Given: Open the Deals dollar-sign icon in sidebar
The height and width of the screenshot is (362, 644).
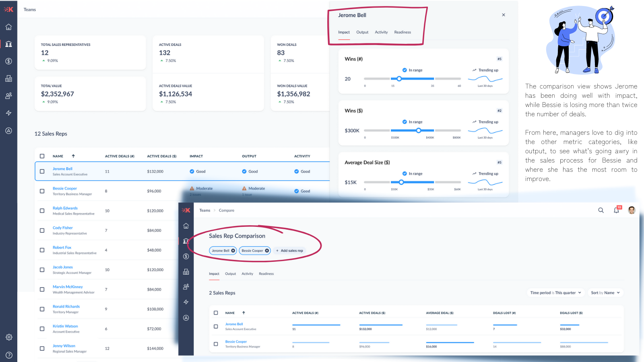Looking at the screenshot, I should coord(9,61).
